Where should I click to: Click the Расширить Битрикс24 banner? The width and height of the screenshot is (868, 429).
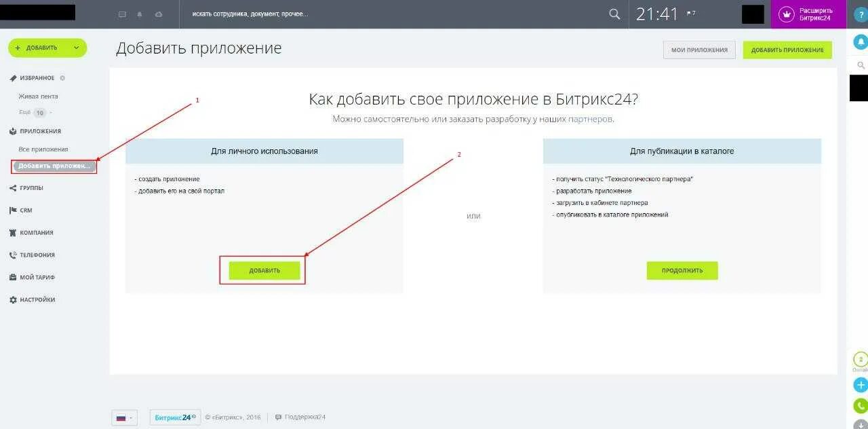808,14
